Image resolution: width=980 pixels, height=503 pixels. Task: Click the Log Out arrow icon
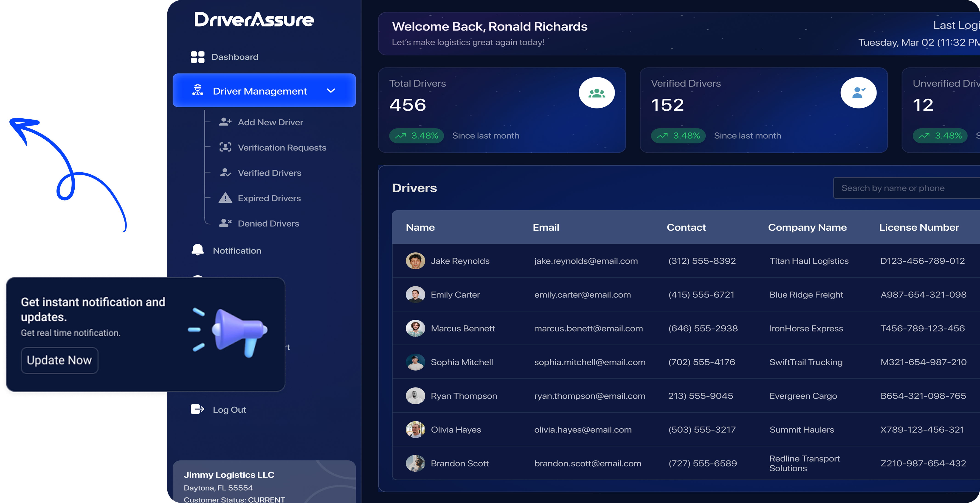pyautogui.click(x=197, y=409)
